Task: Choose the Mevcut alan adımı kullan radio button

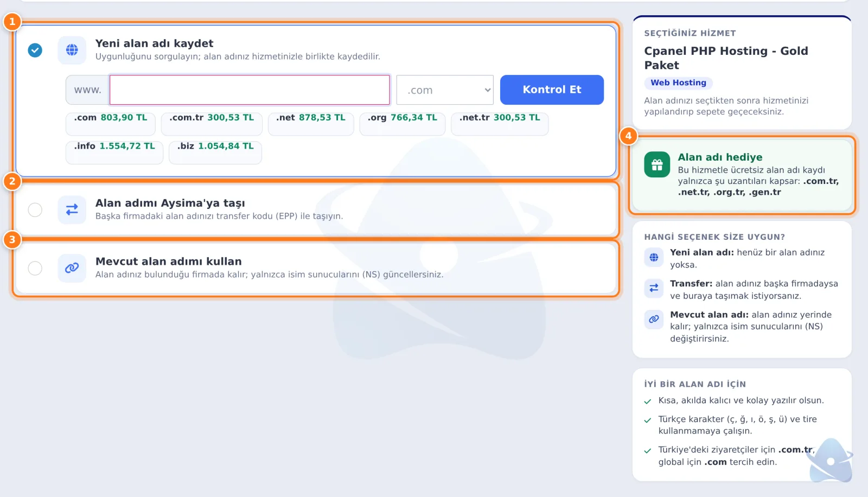Action: (x=35, y=268)
